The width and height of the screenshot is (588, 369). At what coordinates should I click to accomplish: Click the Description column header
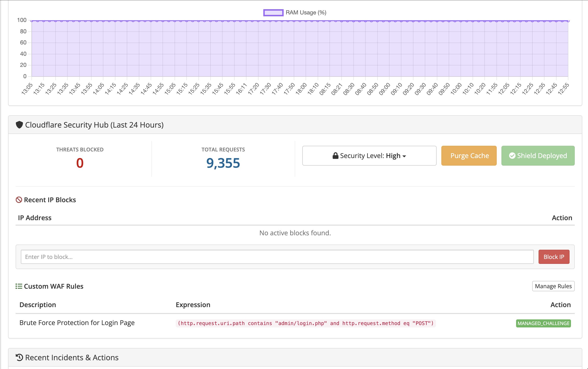pyautogui.click(x=38, y=305)
